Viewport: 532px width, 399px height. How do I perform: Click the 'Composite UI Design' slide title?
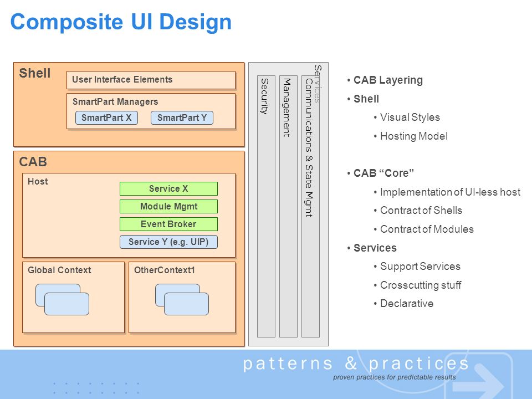click(121, 22)
